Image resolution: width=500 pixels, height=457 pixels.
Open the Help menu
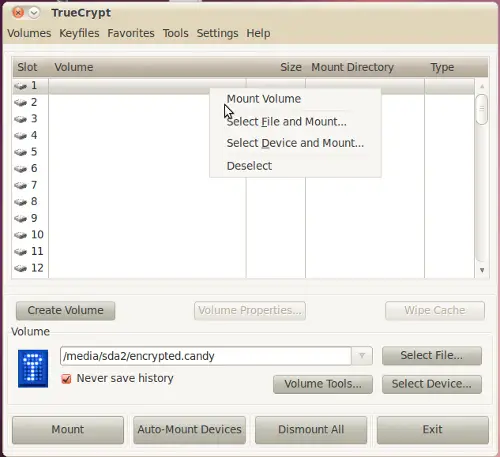coord(258,33)
